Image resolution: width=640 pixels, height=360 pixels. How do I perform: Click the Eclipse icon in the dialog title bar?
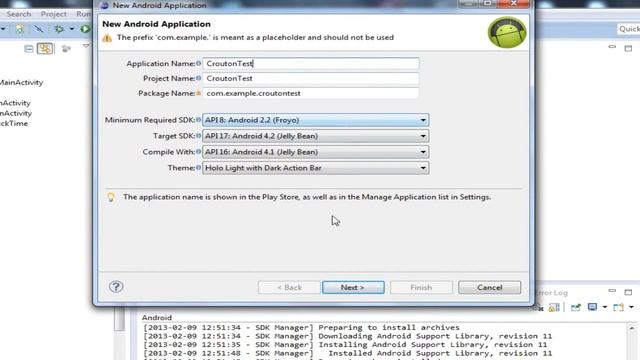(104, 5)
